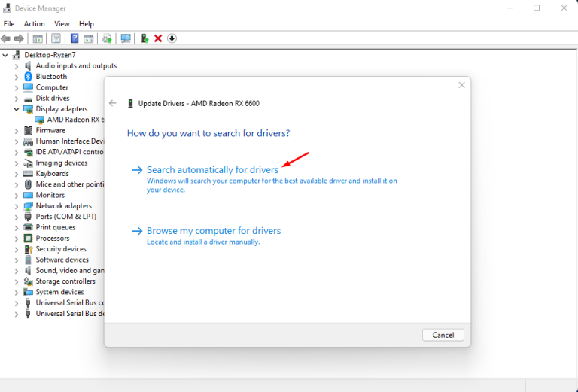Close the Update Drivers dialog with its X
This screenshot has width=578, height=392.
pyautogui.click(x=461, y=85)
